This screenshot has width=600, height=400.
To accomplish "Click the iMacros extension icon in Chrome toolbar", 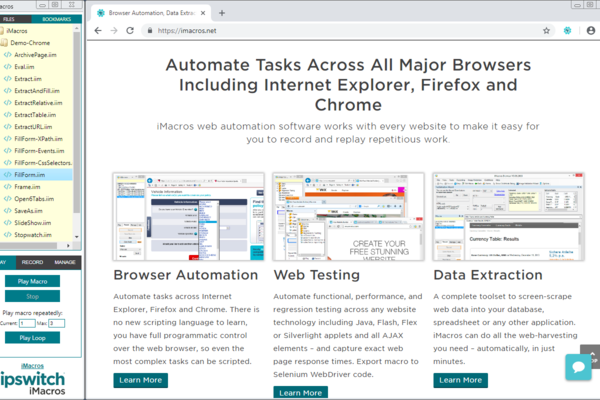I will click(x=565, y=31).
